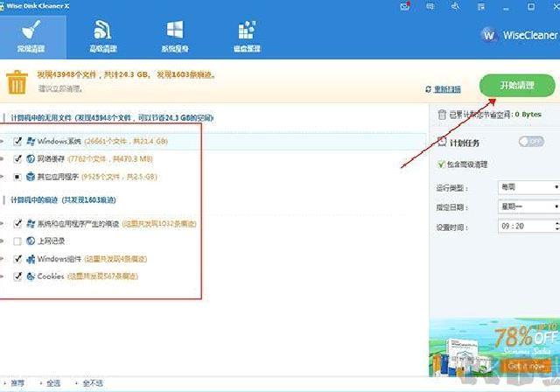Screen dimensions: 560x392
Task: Expand the Windows系统 tree row arrow
Action: 2,142
